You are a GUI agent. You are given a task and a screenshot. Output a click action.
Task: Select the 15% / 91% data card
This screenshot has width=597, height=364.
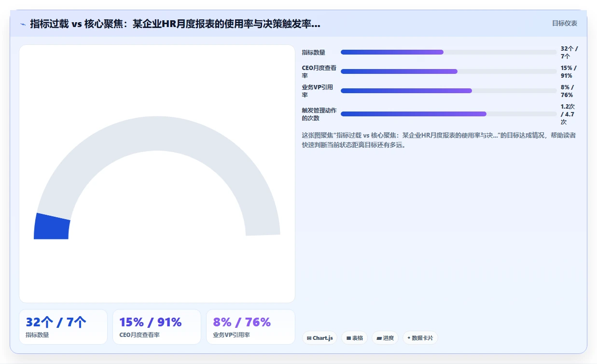pos(157,327)
